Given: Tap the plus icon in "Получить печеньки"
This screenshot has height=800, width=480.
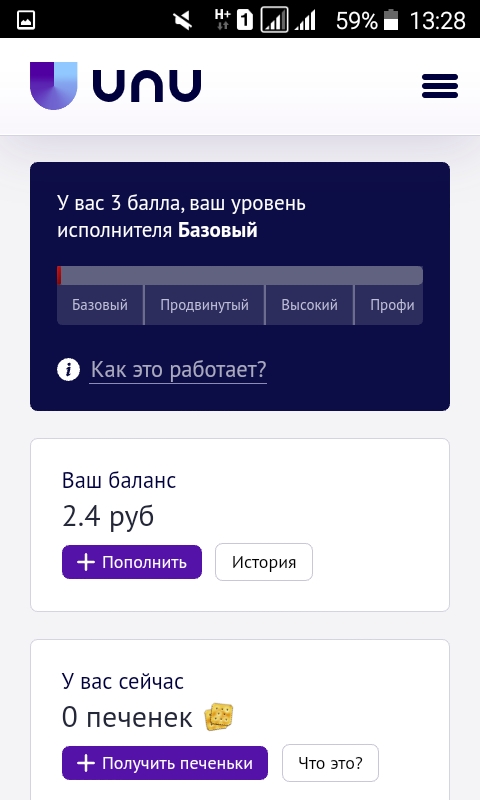Looking at the screenshot, I should point(86,763).
